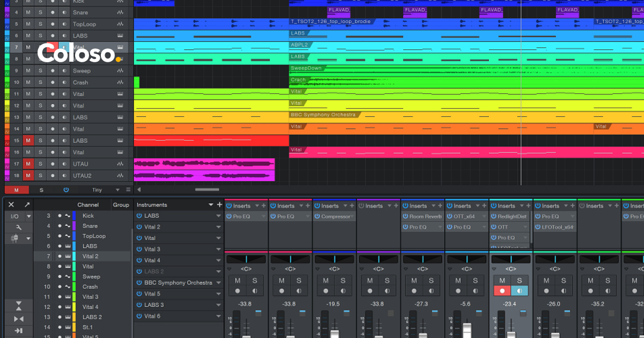Click the waveform icon on the Snare track
Screen dimensions: 644x338
pos(121,12)
